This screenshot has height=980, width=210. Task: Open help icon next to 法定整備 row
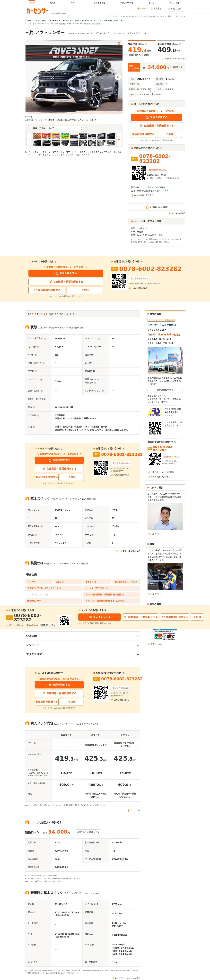[x=38, y=415]
